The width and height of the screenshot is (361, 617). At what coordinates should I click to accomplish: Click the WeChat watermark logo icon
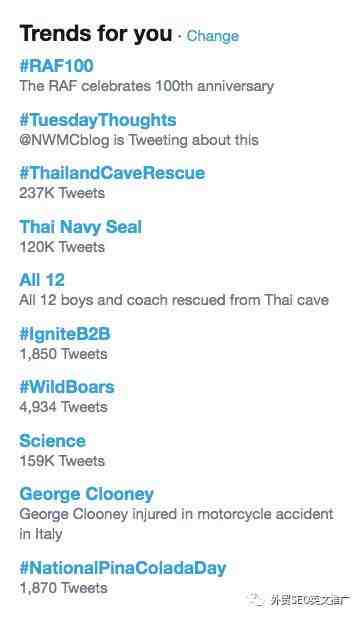click(257, 600)
